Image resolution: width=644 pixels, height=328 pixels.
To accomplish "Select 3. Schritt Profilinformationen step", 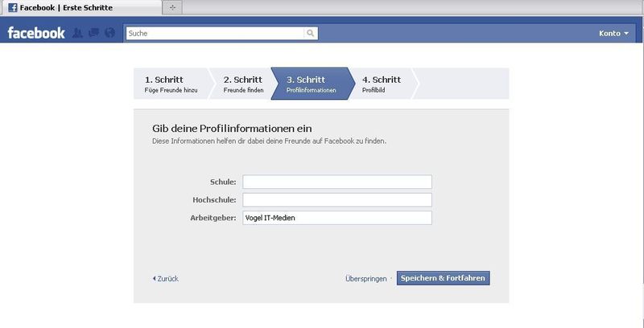I will click(312, 84).
